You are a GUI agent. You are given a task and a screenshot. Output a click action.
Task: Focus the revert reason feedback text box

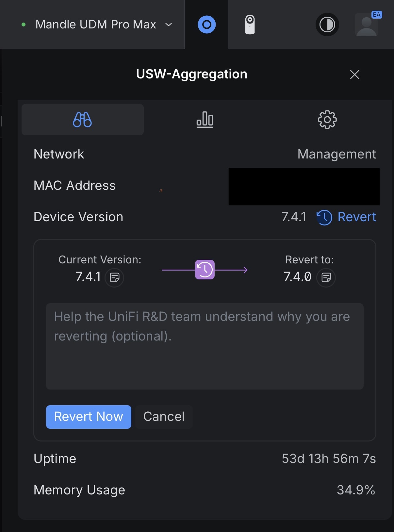coord(205,346)
